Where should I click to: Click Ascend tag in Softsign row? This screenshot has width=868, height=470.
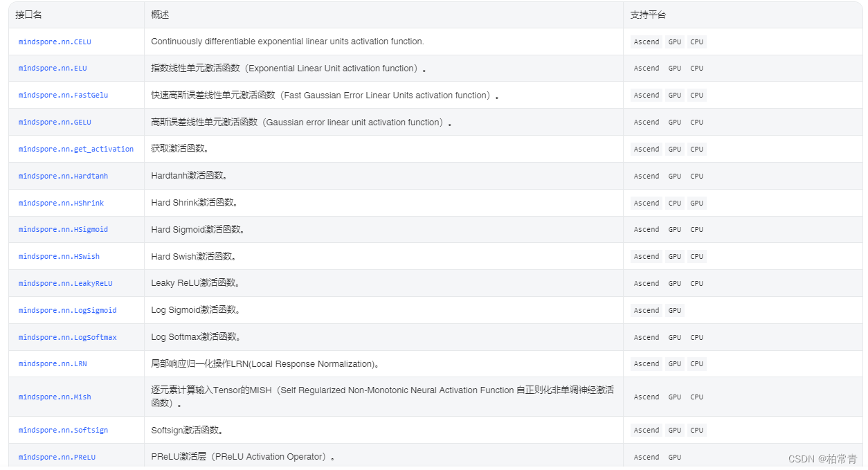(647, 431)
